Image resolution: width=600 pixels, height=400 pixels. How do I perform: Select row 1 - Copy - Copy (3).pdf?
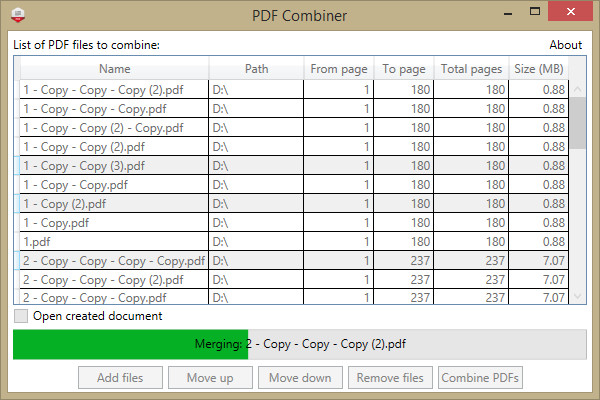294,166
